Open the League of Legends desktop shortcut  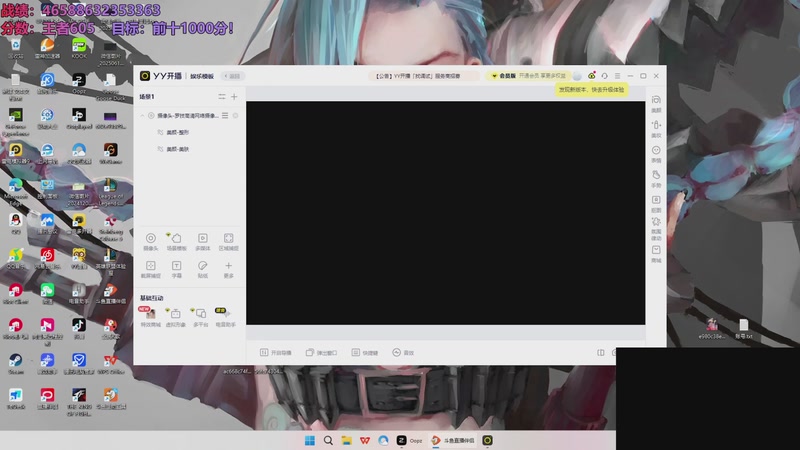[x=110, y=192]
